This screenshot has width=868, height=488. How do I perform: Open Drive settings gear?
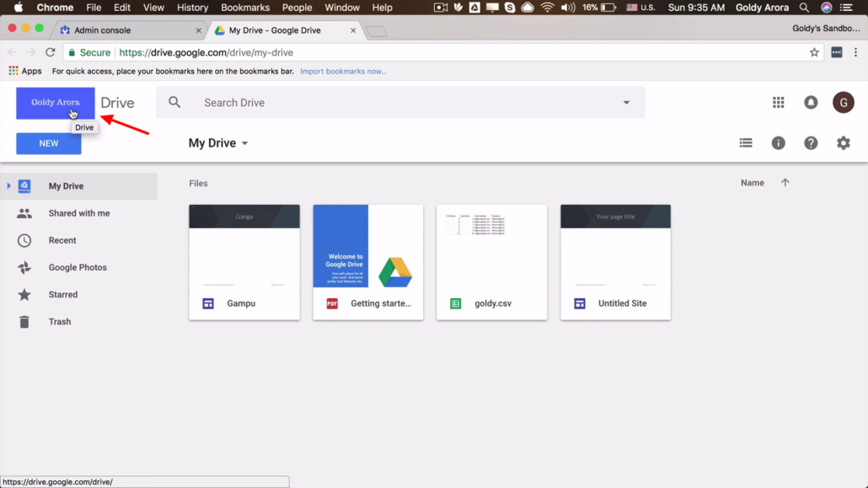tap(843, 142)
